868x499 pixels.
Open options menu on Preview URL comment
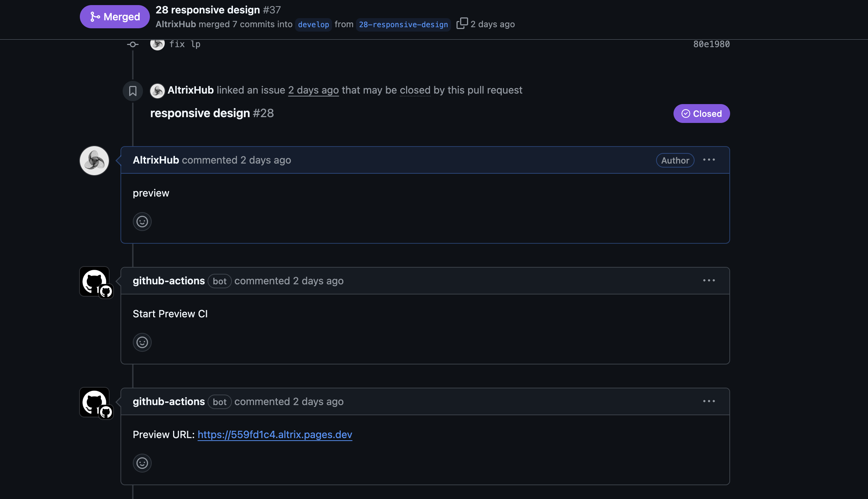(709, 401)
